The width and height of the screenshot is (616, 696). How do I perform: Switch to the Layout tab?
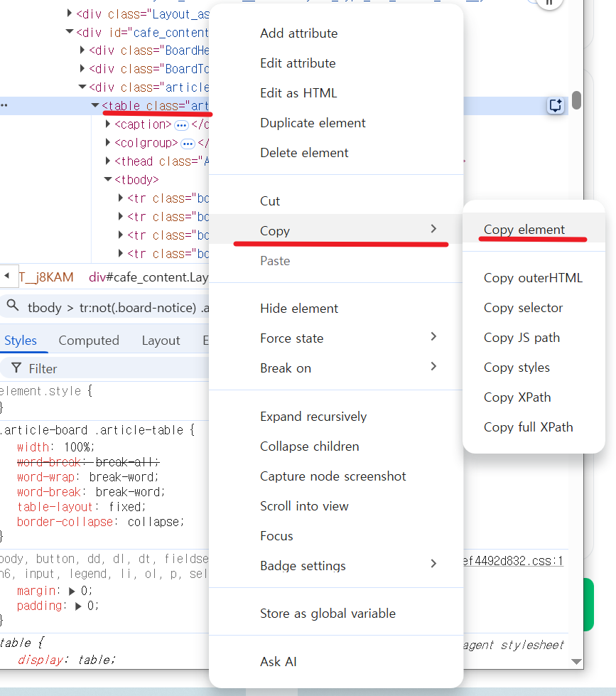click(x=161, y=341)
